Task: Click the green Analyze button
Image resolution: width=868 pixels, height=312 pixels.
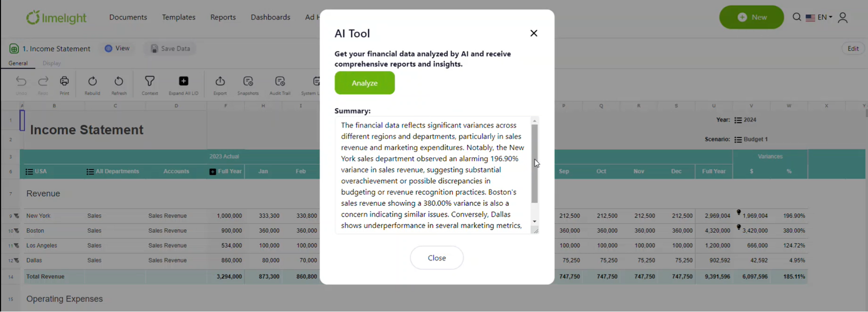Action: tap(364, 83)
